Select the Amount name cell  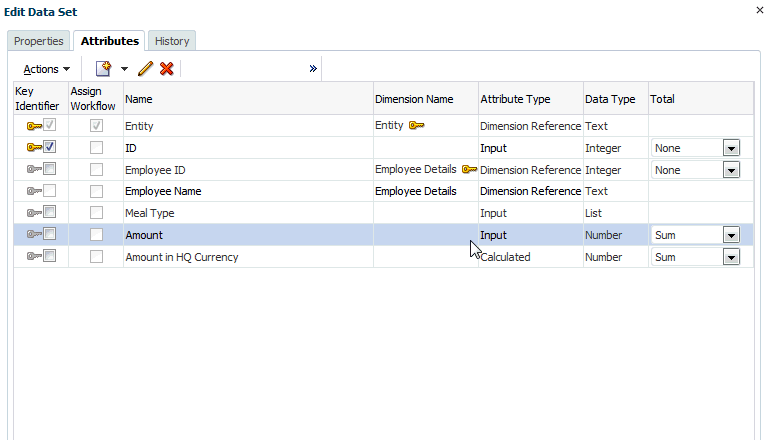click(x=248, y=235)
